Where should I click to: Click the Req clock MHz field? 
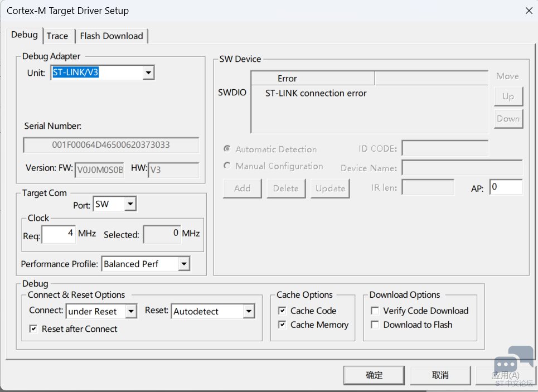pyautogui.click(x=59, y=234)
